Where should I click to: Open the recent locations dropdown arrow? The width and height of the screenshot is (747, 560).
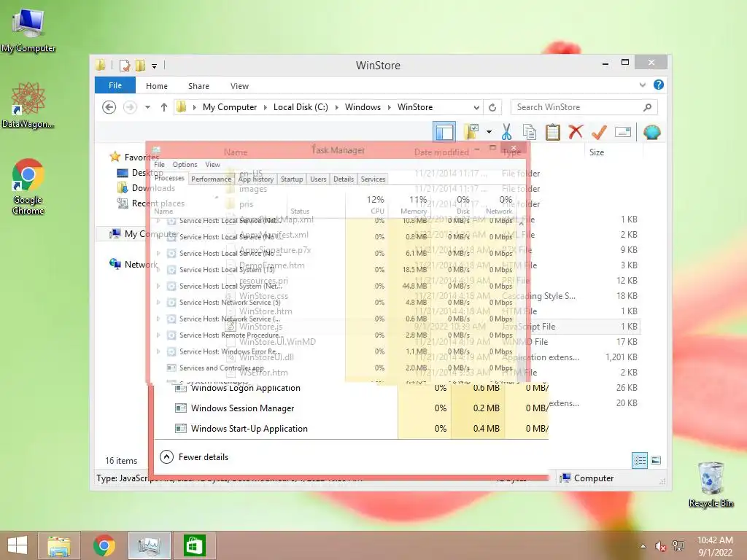[x=147, y=107]
